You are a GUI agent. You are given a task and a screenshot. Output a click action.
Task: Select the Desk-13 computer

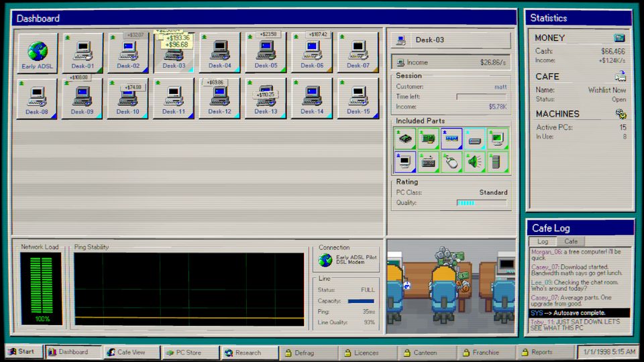click(266, 99)
